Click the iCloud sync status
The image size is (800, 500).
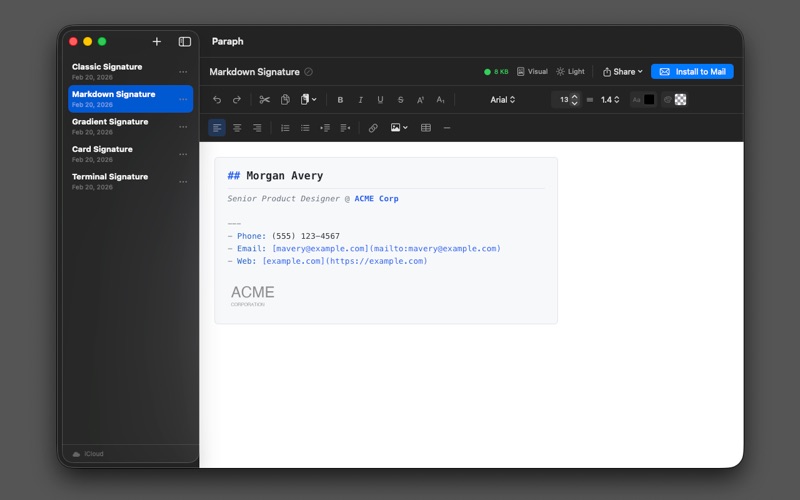point(88,454)
